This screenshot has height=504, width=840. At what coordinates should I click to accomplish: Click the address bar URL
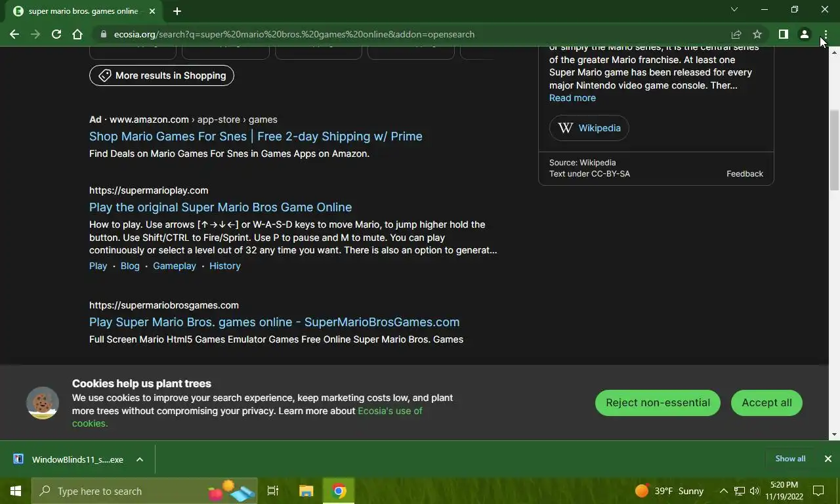[294, 34]
